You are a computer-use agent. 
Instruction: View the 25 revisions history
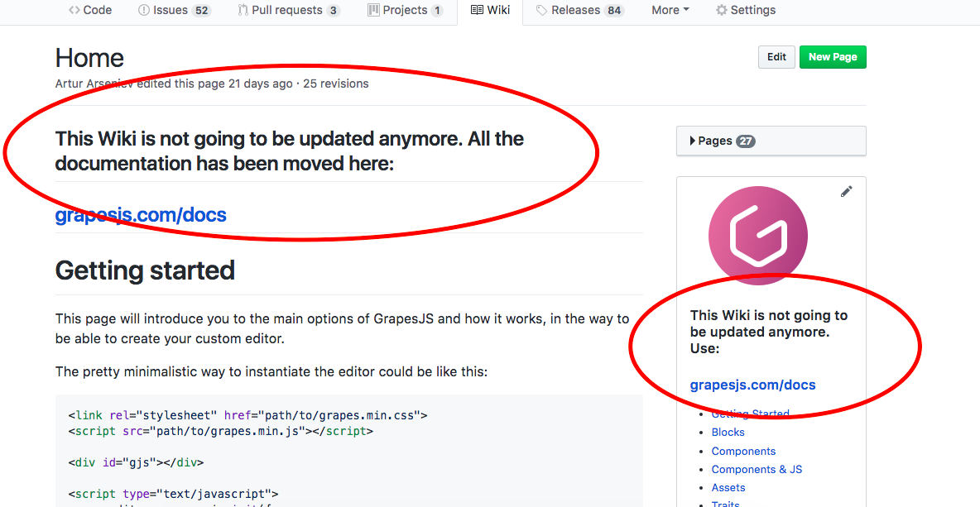click(x=334, y=84)
